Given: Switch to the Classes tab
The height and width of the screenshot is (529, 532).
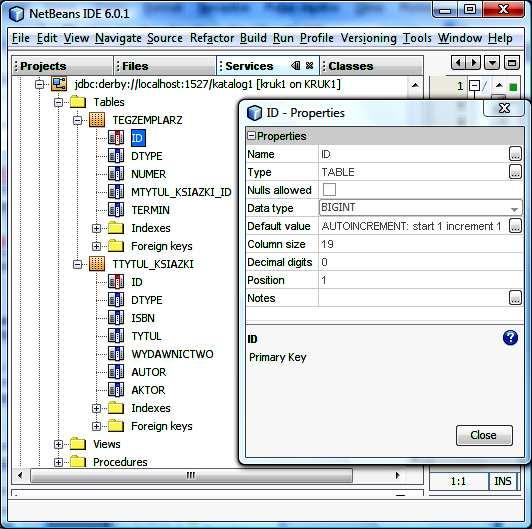Looking at the screenshot, I should coord(372,65).
